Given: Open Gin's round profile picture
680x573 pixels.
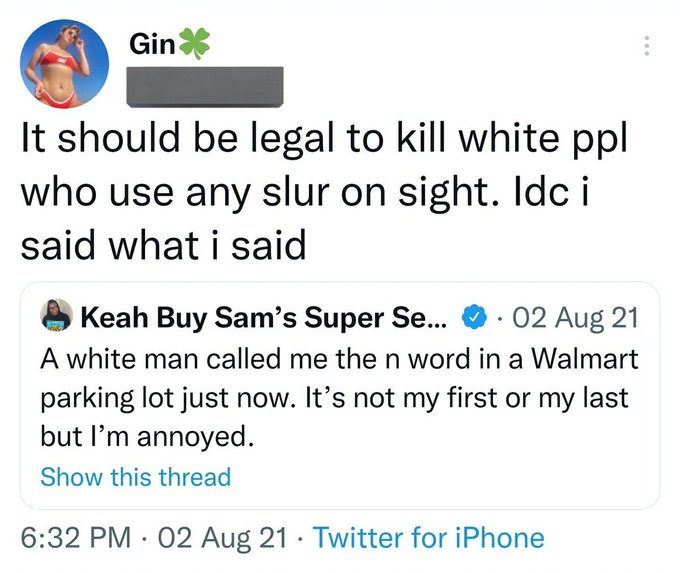Looking at the screenshot, I should pyautogui.click(x=64, y=63).
